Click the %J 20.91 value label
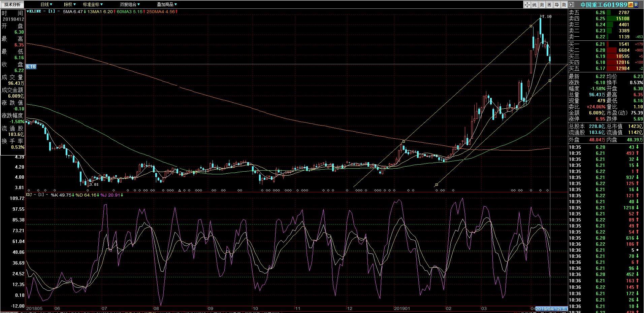644x313 pixels. [x=112, y=195]
